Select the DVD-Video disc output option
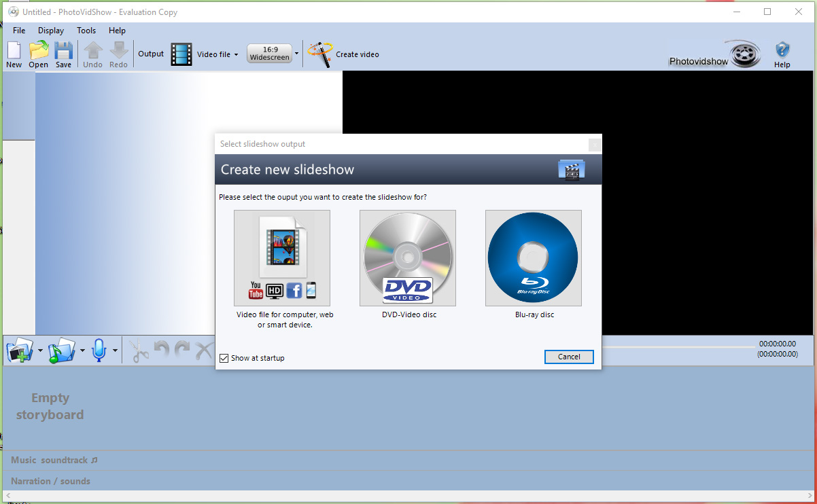Screen dimensions: 817x504 [x=408, y=258]
